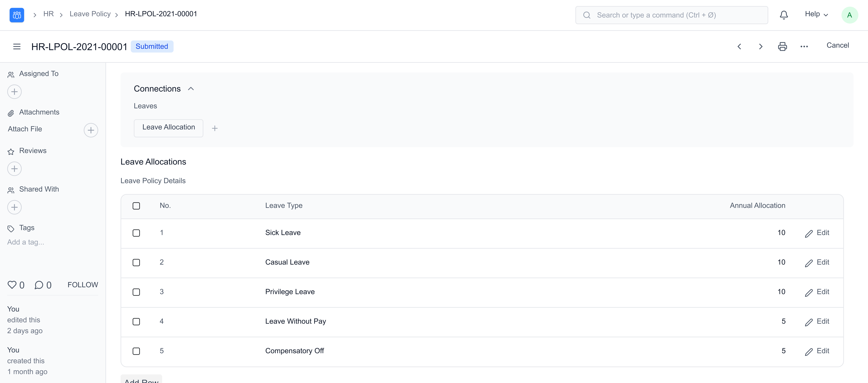Viewport: 868px width, 383px height.
Task: Check the Leave Without Pay checkbox
Action: pos(136,322)
